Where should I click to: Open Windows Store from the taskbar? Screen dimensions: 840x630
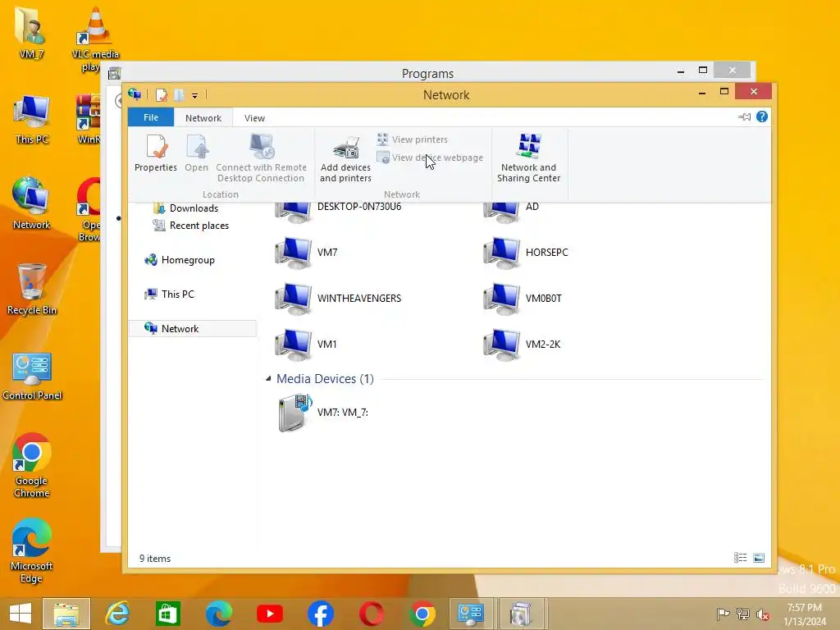(x=168, y=614)
